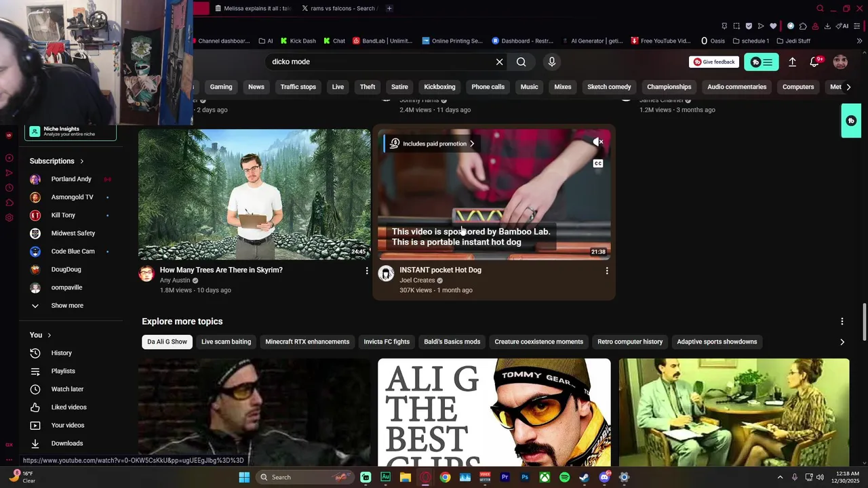The height and width of the screenshot is (488, 868).
Task: Open Steam from the taskbar
Action: [x=584, y=477]
